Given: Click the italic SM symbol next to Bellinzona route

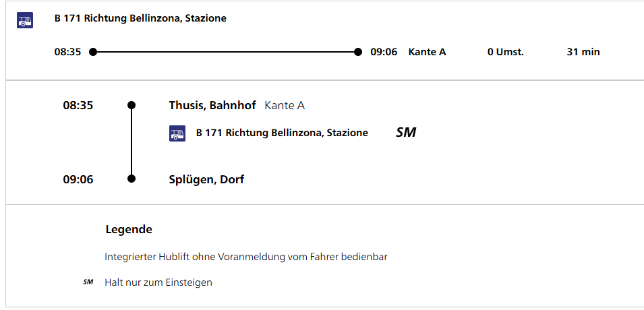Looking at the screenshot, I should click(406, 133).
